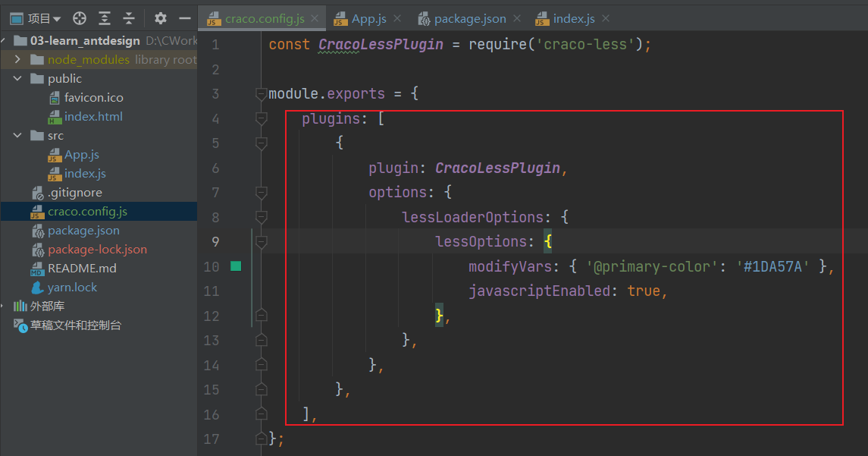The height and width of the screenshot is (456, 868).
Task: Select README.md file
Action: pos(82,268)
